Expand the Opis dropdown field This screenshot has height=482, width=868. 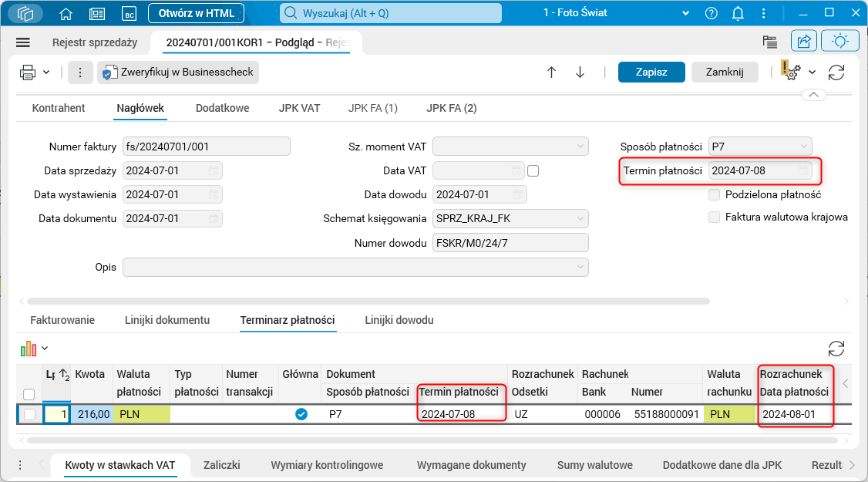coord(580,267)
